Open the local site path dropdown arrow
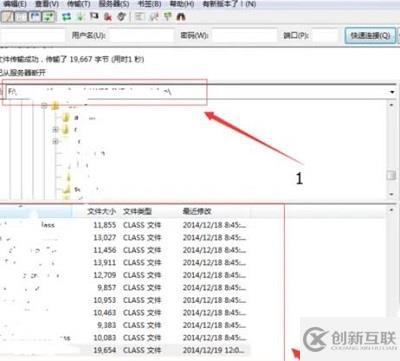400x361 pixels. tap(392, 92)
